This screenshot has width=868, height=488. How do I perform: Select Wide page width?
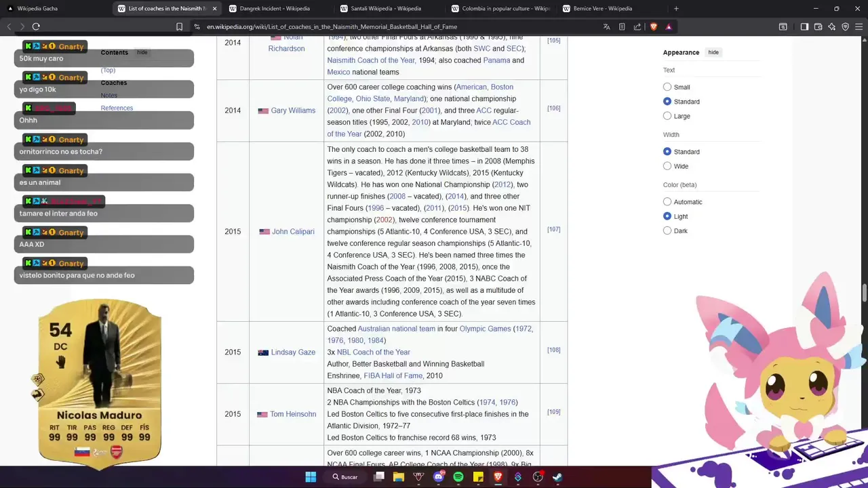point(667,166)
